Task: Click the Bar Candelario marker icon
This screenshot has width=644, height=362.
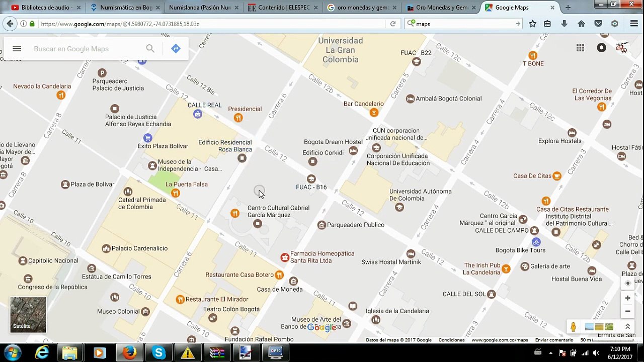Action: [374, 113]
